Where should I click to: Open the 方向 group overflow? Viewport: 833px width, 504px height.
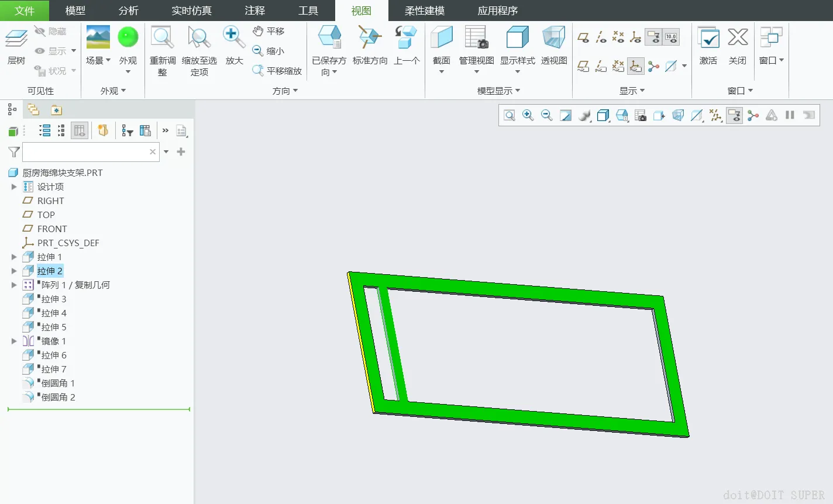pyautogui.click(x=285, y=91)
